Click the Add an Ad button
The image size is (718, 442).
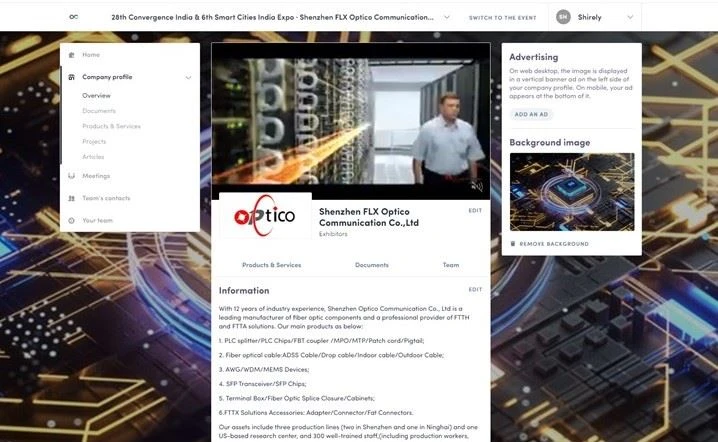[531, 115]
